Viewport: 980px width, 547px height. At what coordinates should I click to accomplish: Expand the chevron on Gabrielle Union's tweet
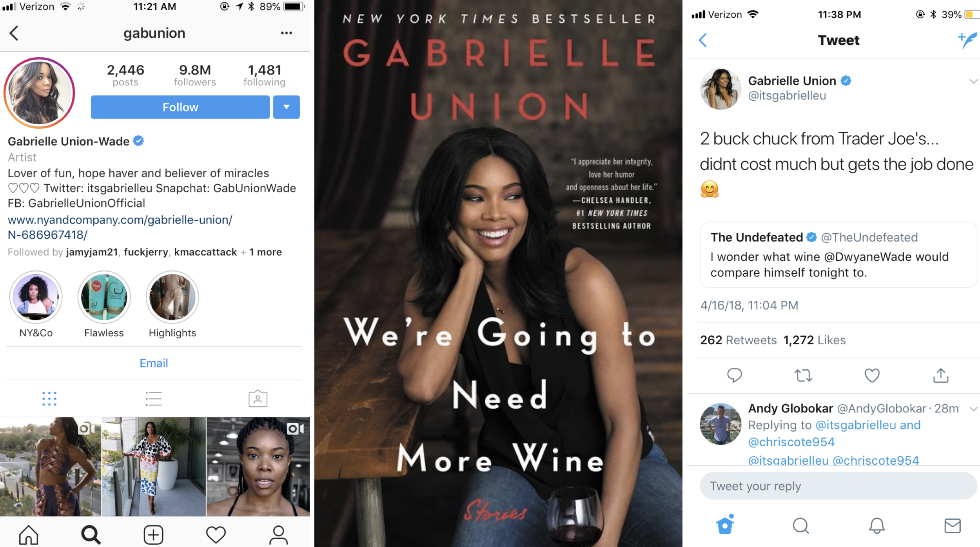coord(973,81)
